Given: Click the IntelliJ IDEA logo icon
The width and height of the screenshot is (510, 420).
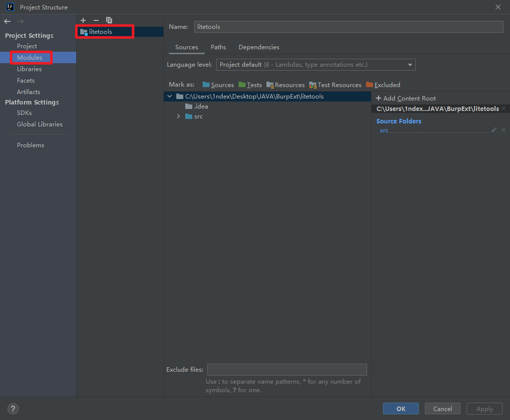Looking at the screenshot, I should pos(10,7).
